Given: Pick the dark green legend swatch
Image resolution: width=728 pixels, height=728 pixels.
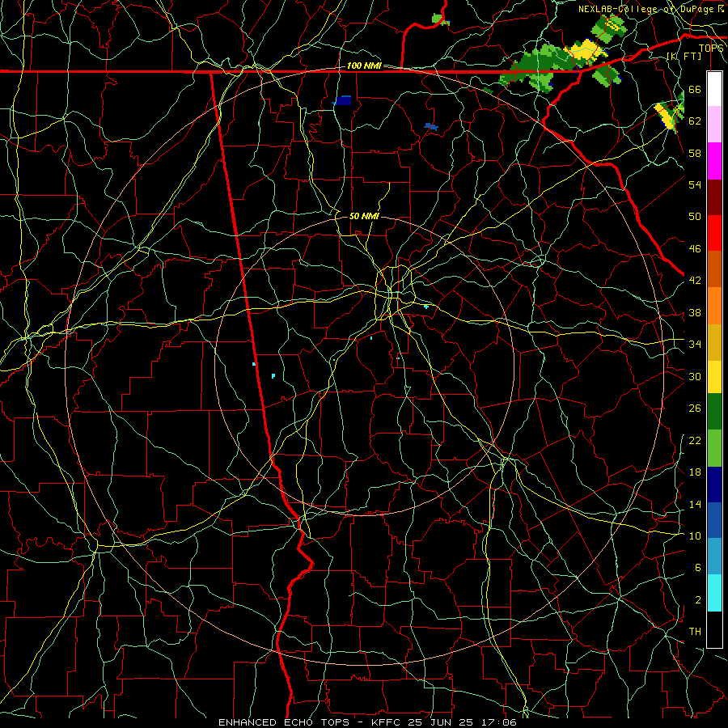Looking at the screenshot, I should pyautogui.click(x=714, y=412).
